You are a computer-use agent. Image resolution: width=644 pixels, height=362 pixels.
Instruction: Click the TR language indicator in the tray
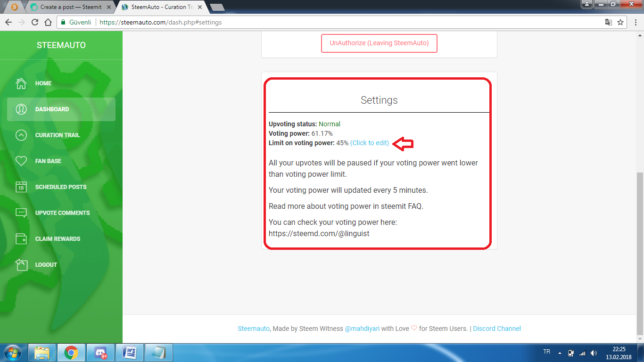(547, 352)
